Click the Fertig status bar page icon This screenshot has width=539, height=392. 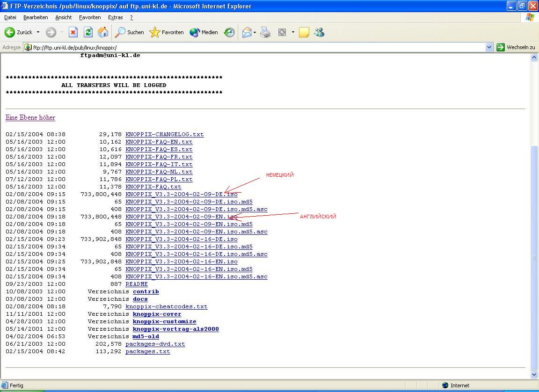(5, 385)
